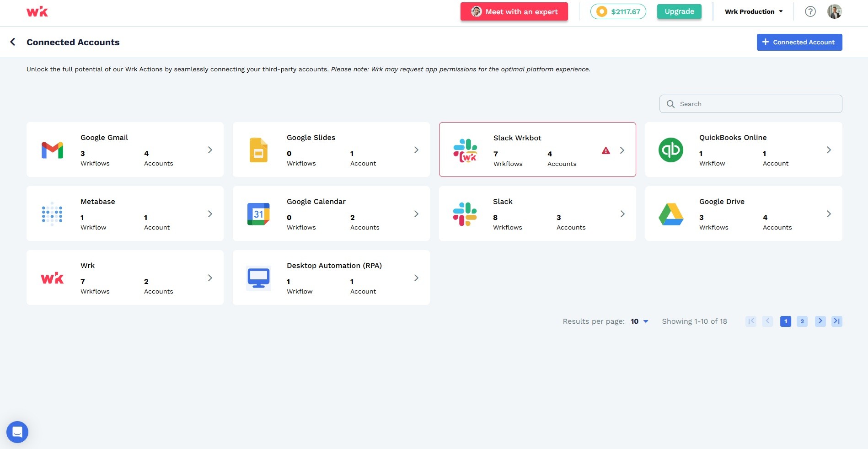Open the help question mark icon

pyautogui.click(x=810, y=11)
